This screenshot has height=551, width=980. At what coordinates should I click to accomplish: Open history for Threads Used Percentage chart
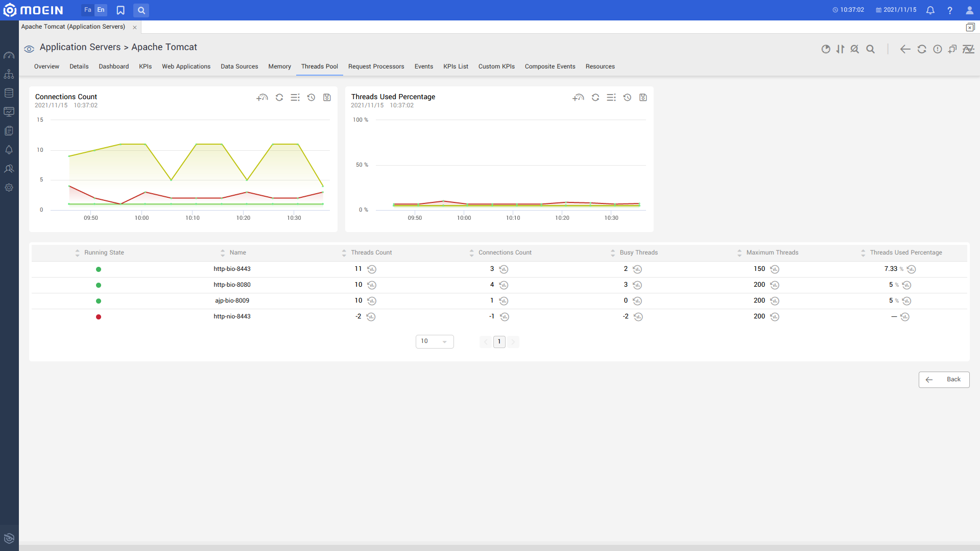(x=627, y=97)
